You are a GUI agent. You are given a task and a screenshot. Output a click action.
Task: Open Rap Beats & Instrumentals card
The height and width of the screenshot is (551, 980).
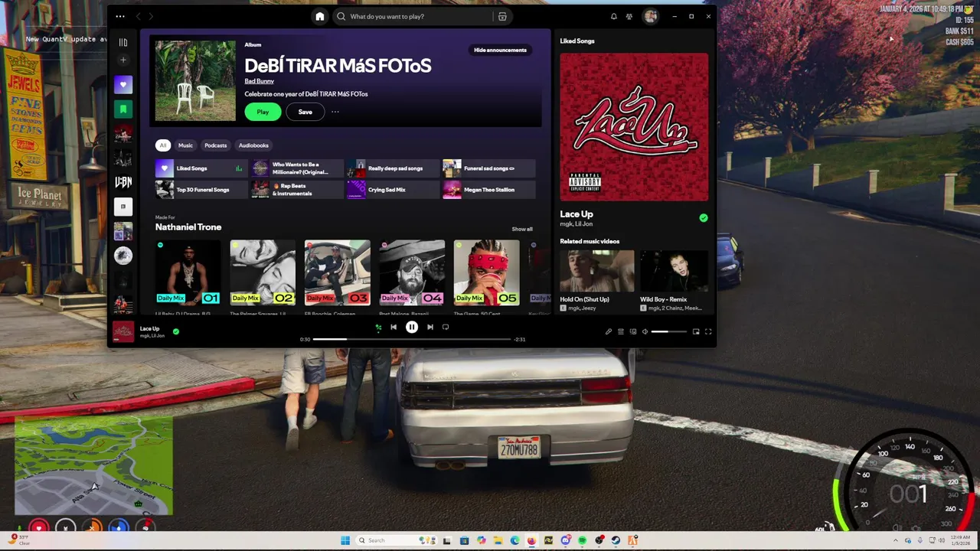coord(298,190)
